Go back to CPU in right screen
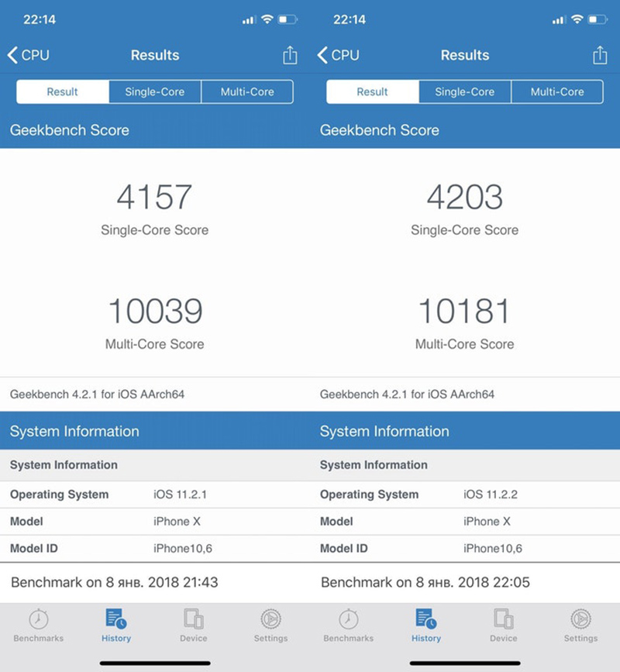620x672 pixels. pos(338,55)
